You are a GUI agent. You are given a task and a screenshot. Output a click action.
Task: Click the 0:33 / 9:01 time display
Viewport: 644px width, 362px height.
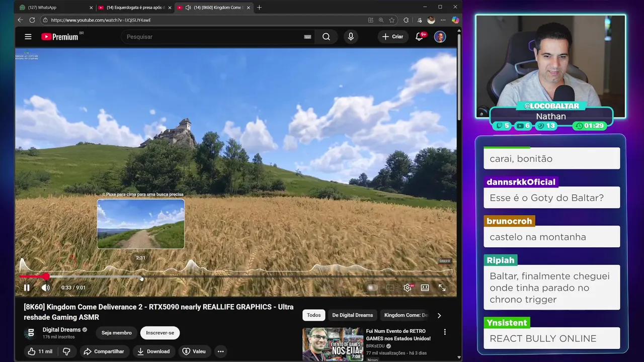point(73,288)
